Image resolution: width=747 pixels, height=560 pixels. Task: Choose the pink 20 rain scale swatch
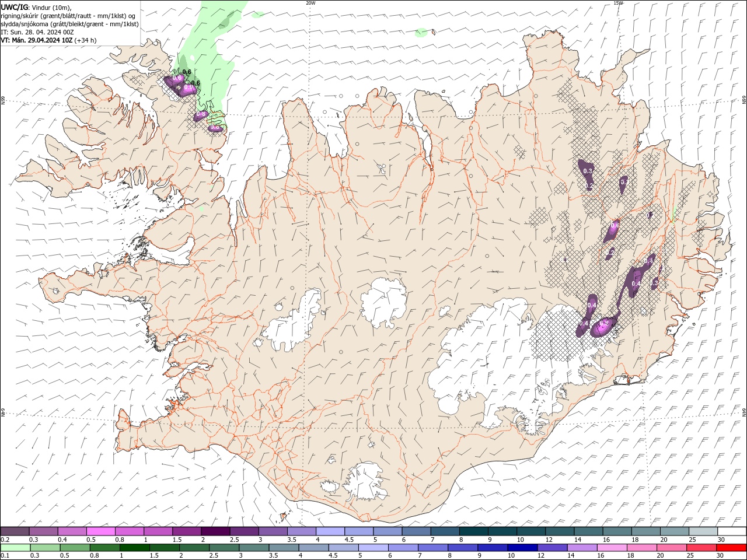pyautogui.click(x=671, y=548)
